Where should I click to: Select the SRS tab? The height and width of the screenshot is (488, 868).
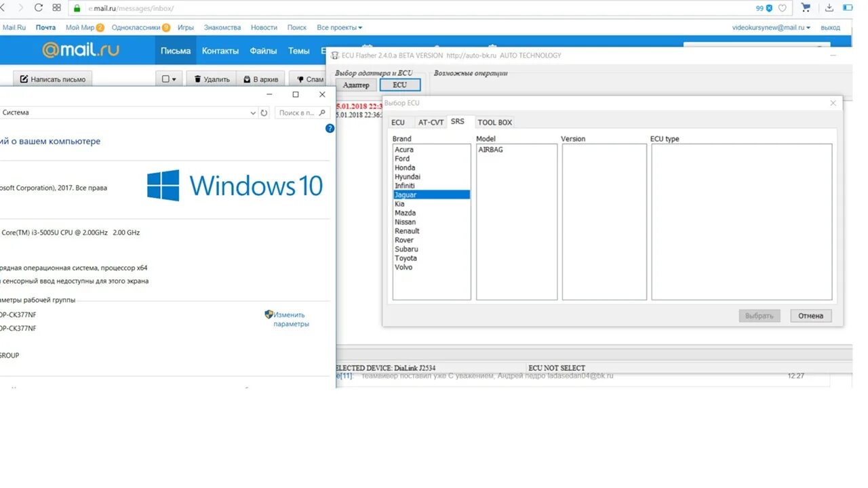click(x=458, y=121)
